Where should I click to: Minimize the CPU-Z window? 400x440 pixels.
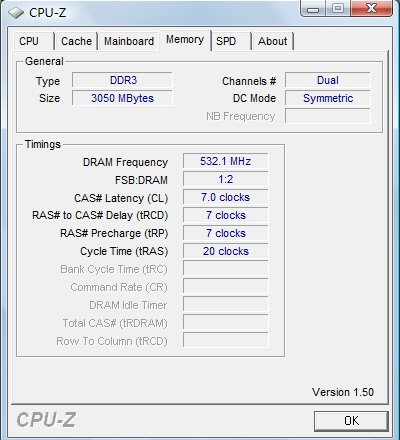(313, 9)
